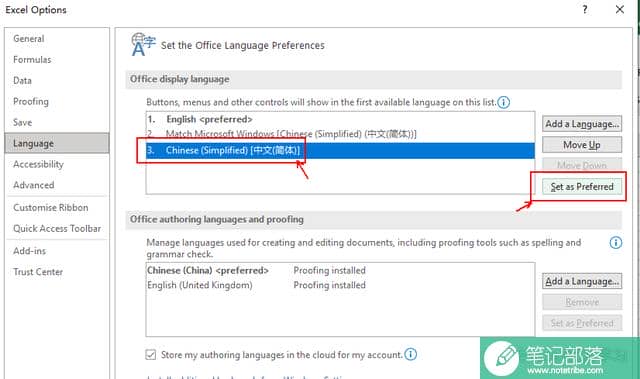Select Chinese (China) <preferred> authoring language

click(x=208, y=270)
